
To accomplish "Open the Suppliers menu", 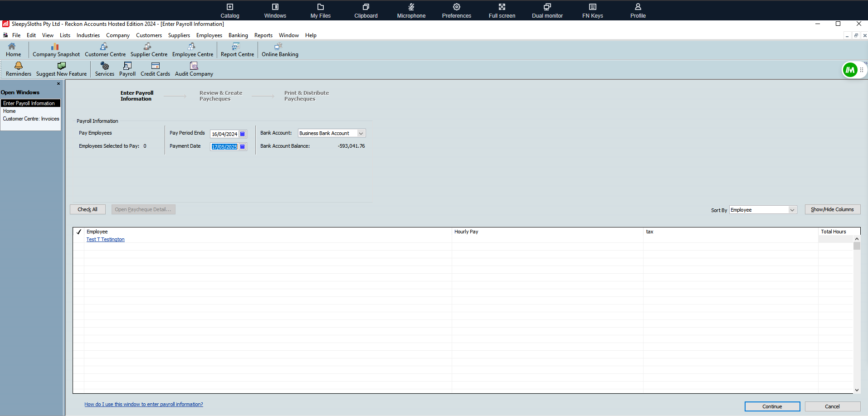I will click(179, 35).
